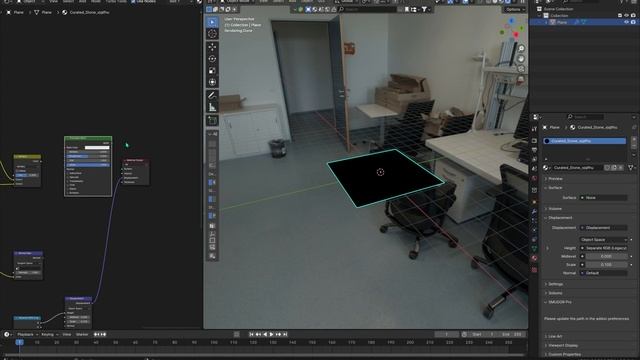Viewport: 640px width, 360px height.
Task: Select the Annotate tool
Action: tap(212, 96)
